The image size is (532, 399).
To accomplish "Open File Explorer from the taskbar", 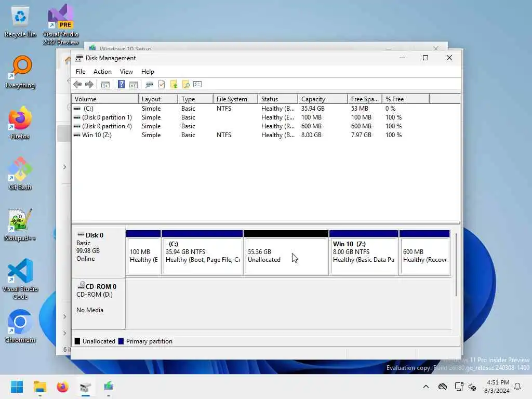I will click(x=40, y=387).
